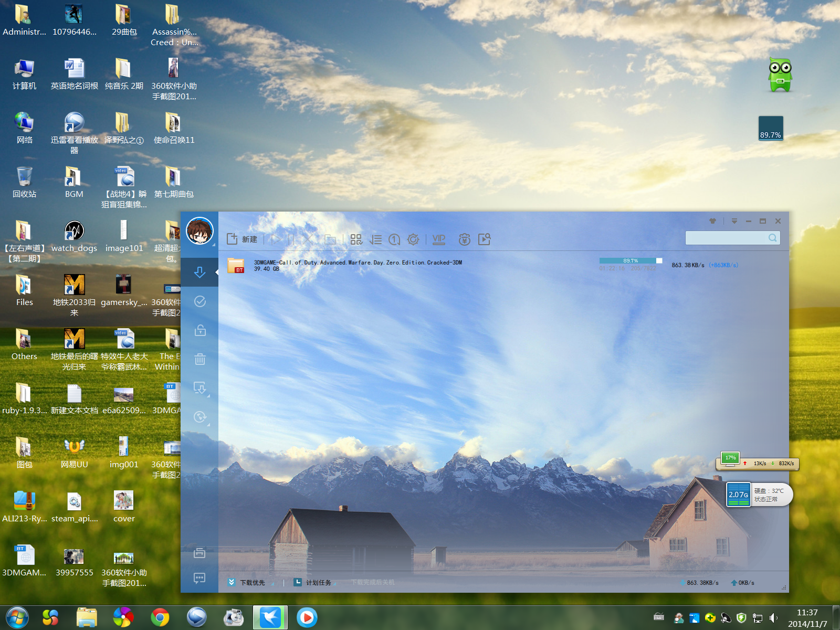Image resolution: width=840 pixels, height=630 pixels.
Task: Click the 新建 new task button
Action: click(242, 239)
